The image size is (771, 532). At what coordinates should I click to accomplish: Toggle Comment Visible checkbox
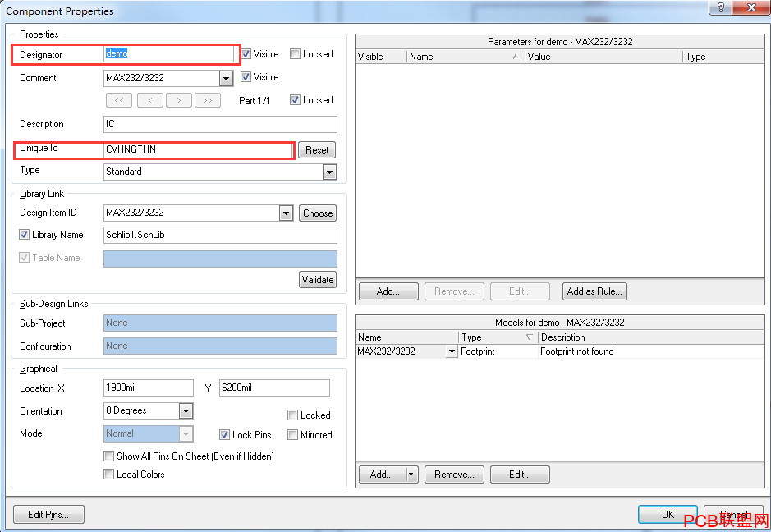(246, 76)
